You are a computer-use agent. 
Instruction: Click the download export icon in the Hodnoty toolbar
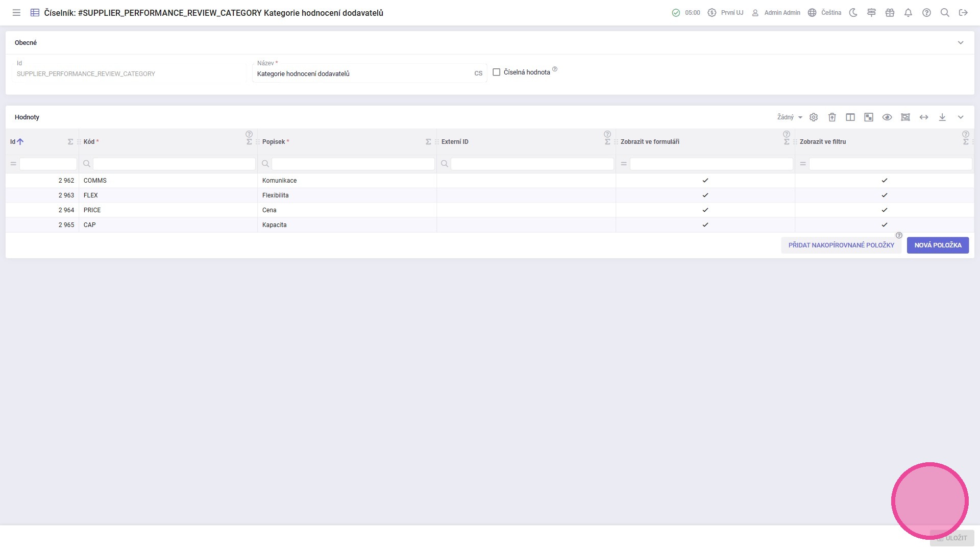[x=942, y=117]
